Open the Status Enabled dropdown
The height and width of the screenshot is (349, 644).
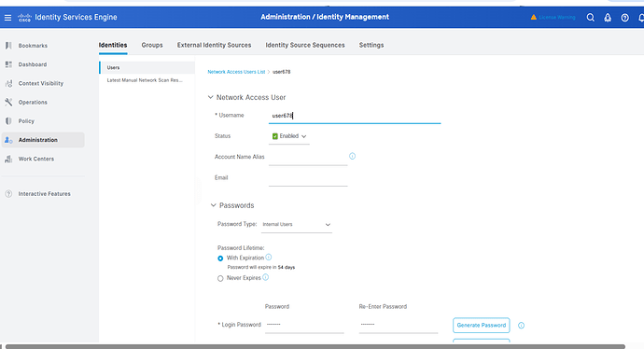[x=289, y=136]
